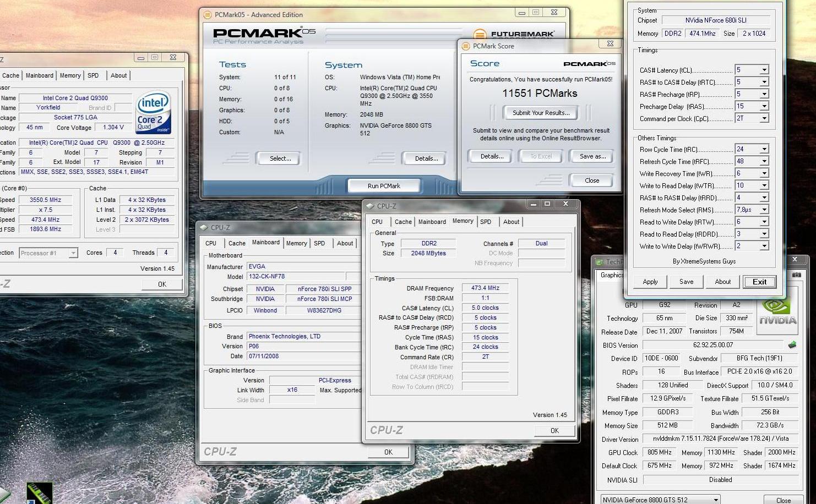Click the GPU Clock value 805 MHz

point(659,452)
